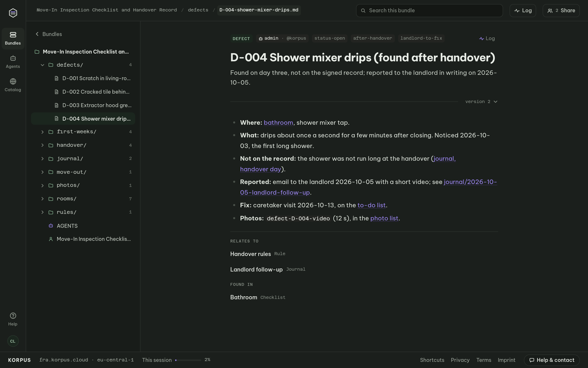Viewport: 588px width, 368px height.
Task: Open the Agents sidebar section
Action: 13,62
